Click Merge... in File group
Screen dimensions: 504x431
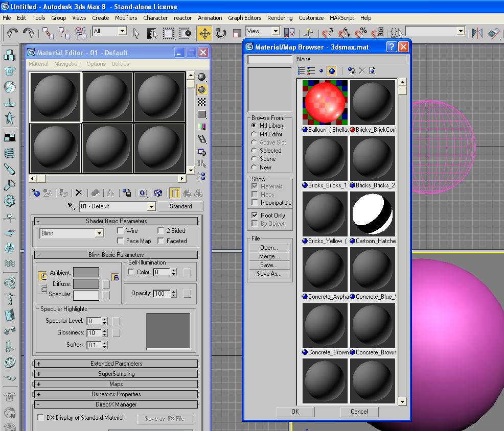click(269, 256)
